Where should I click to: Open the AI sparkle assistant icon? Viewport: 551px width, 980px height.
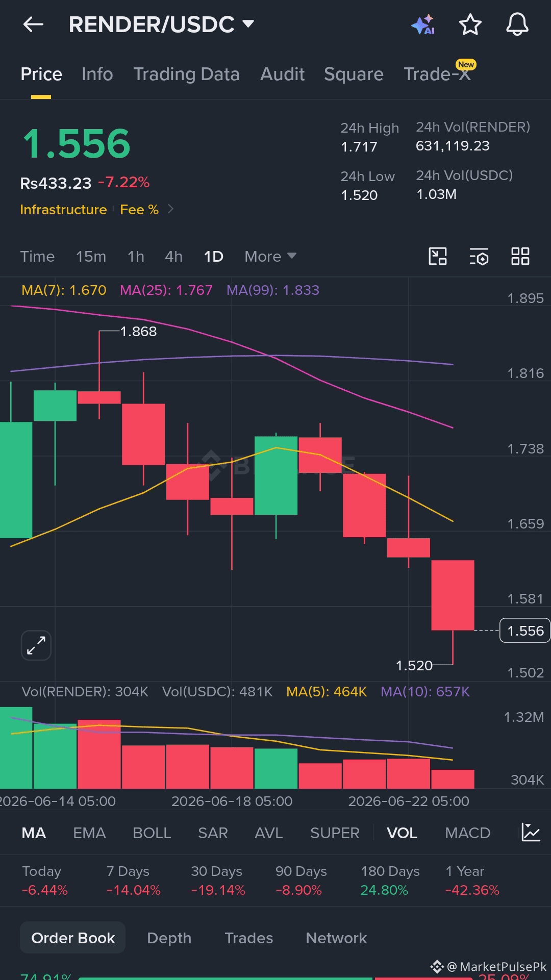point(423,24)
